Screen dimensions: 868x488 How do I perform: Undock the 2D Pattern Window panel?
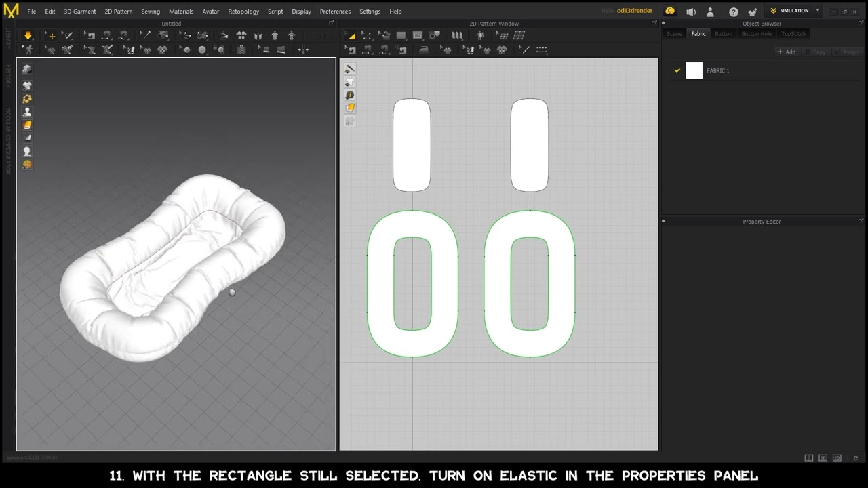[656, 23]
